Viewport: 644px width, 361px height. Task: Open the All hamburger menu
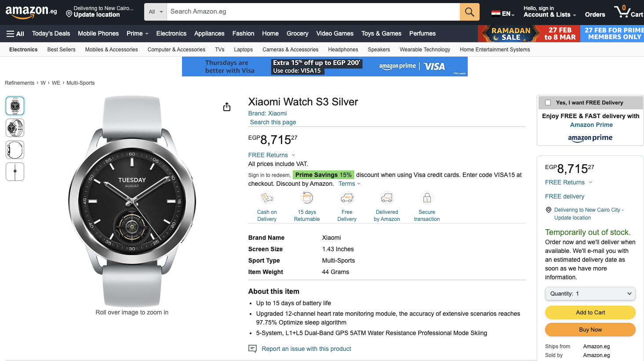click(x=15, y=33)
